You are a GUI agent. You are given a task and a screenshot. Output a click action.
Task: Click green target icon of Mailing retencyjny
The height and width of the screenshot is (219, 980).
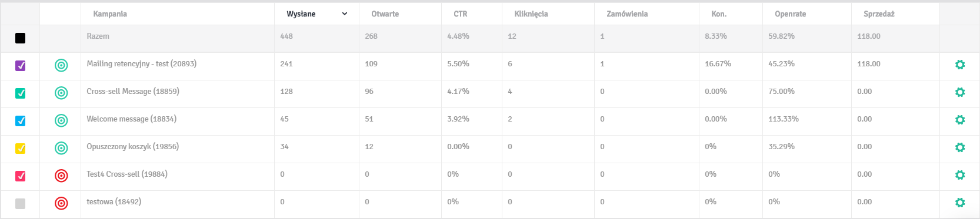[x=61, y=65]
